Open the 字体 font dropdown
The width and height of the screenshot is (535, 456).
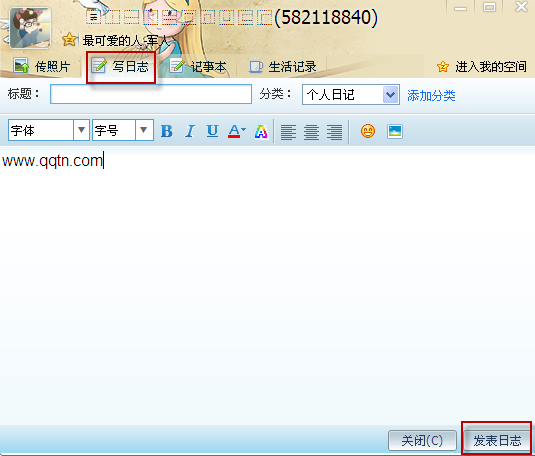click(81, 130)
